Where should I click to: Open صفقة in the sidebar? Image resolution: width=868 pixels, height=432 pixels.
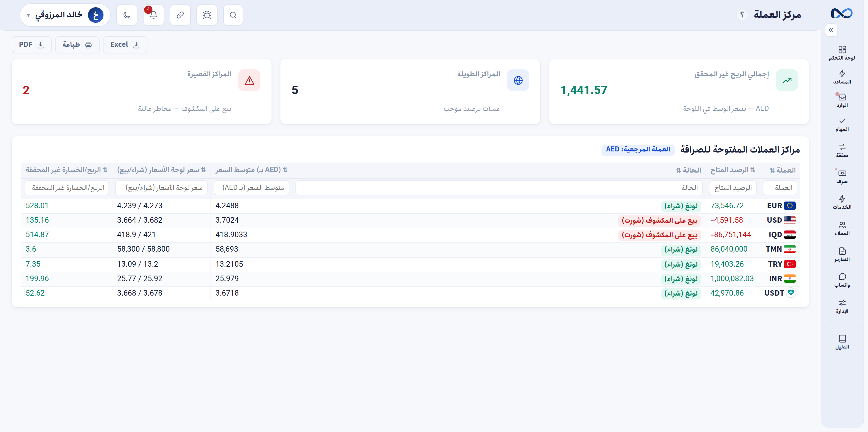pos(842,151)
